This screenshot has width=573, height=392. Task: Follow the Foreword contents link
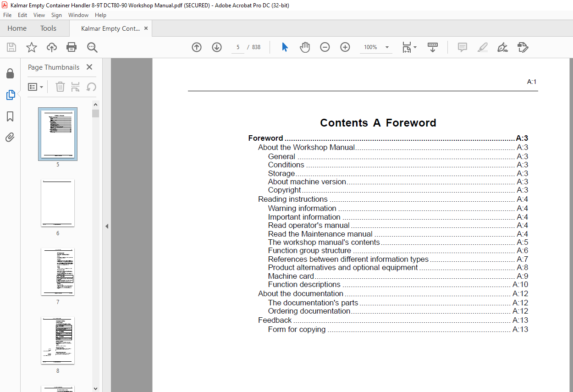coord(388,138)
